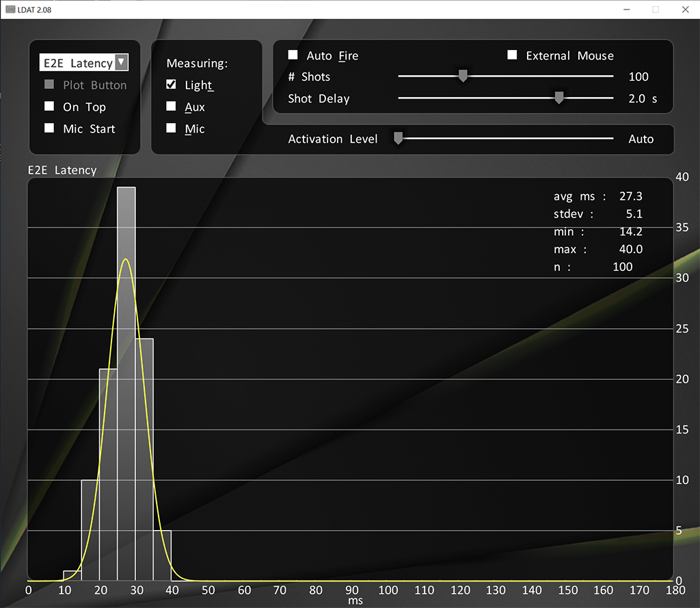This screenshot has width=700, height=608.
Task: Click the histogram bar at 15-20 ms
Action: pos(91,530)
